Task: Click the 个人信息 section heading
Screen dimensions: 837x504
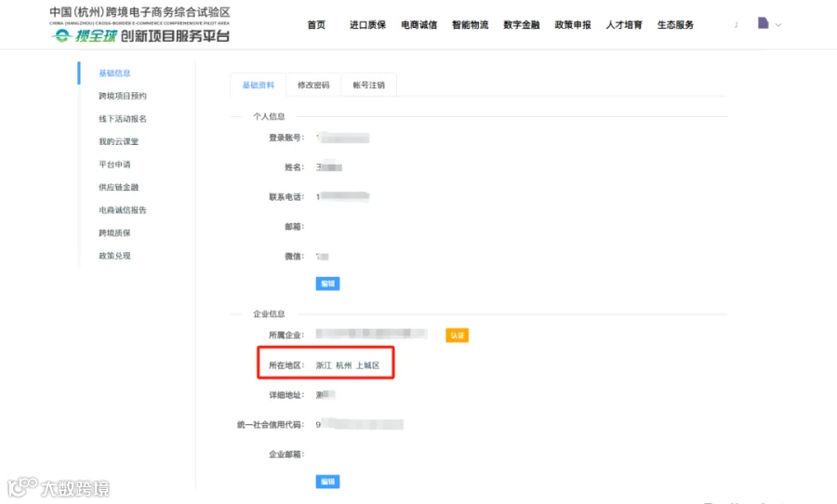Action: click(x=269, y=116)
